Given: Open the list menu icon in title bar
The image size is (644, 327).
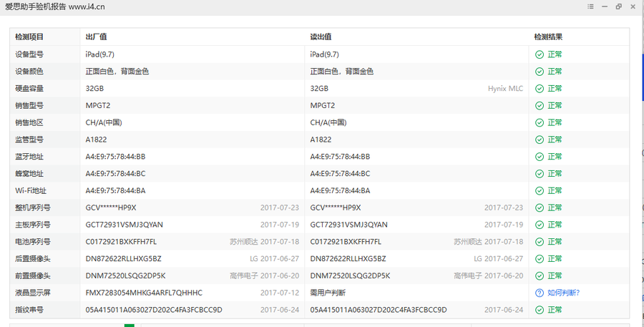Looking at the screenshot, I should point(590,6).
